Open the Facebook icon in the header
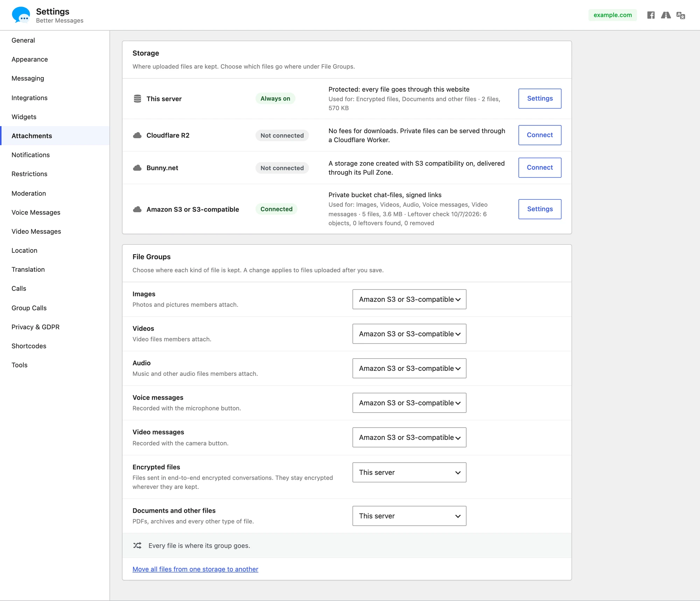700x601 pixels. pos(651,15)
